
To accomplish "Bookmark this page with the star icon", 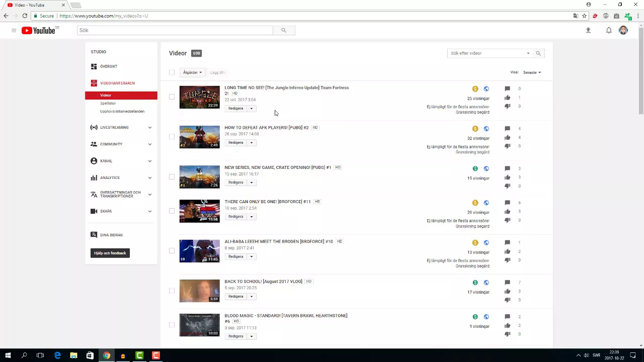I will 584,16.
